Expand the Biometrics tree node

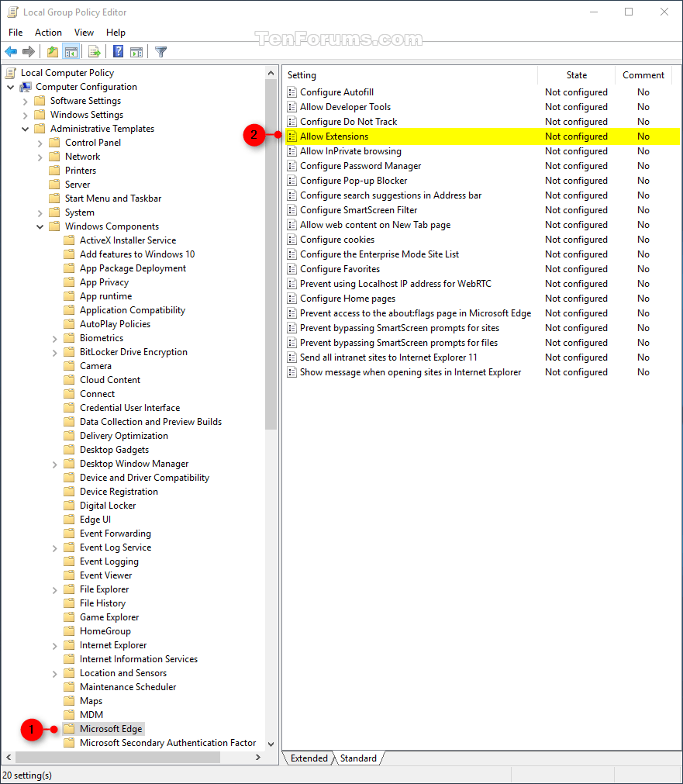click(x=54, y=337)
